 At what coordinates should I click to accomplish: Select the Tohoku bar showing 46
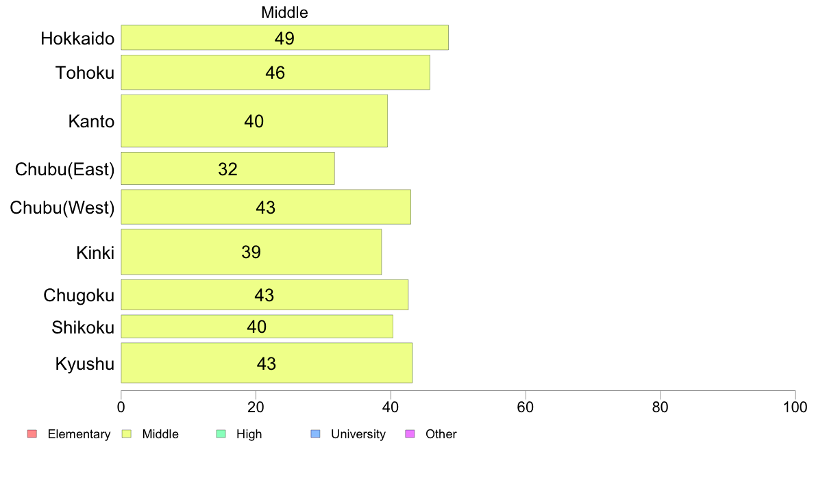pos(275,72)
